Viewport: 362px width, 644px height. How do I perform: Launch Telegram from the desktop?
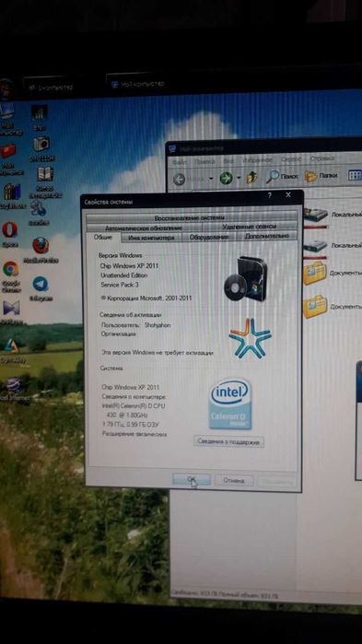click(41, 284)
